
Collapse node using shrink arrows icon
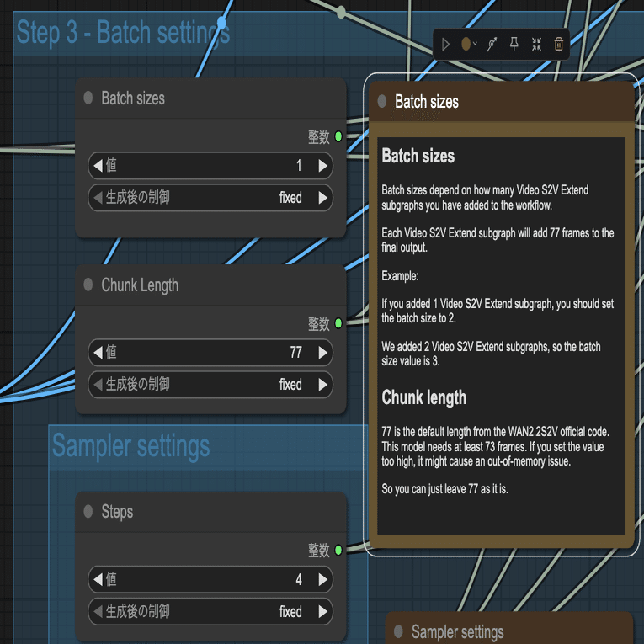[x=536, y=44]
